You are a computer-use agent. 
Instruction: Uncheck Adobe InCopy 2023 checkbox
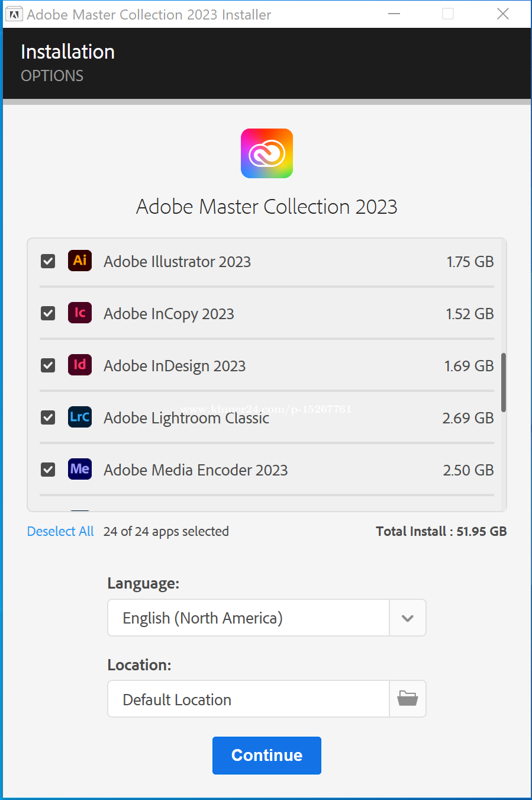(48, 313)
